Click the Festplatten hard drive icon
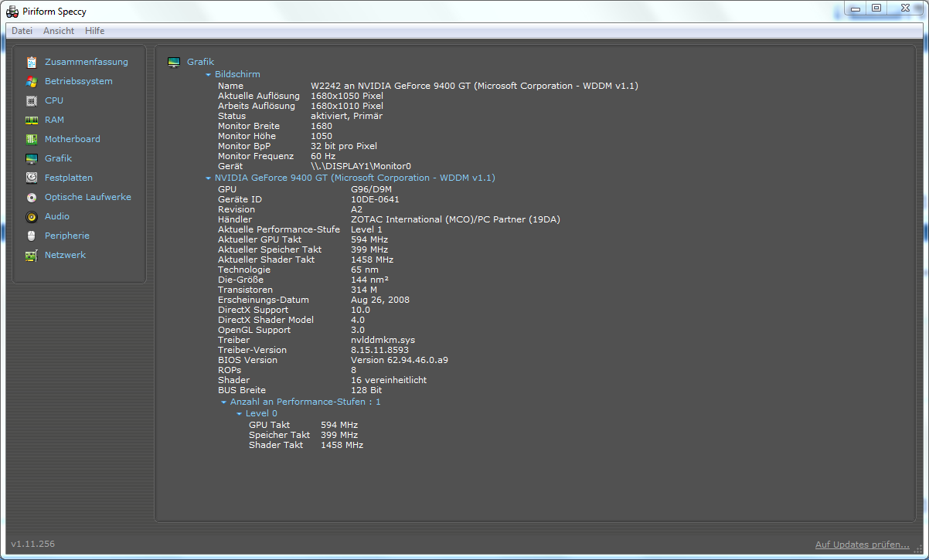The width and height of the screenshot is (929, 560). (x=32, y=178)
